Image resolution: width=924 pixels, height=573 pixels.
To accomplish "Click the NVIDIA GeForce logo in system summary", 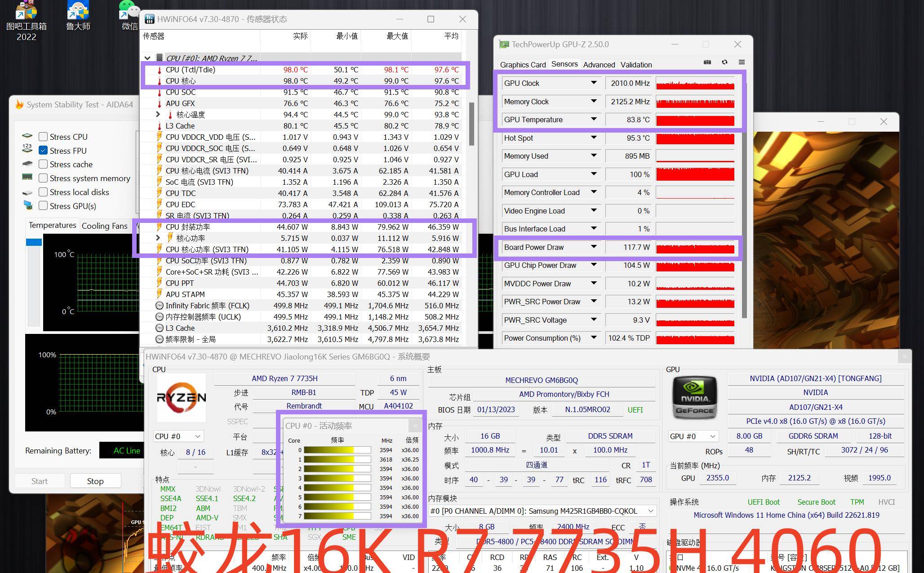I will click(694, 398).
